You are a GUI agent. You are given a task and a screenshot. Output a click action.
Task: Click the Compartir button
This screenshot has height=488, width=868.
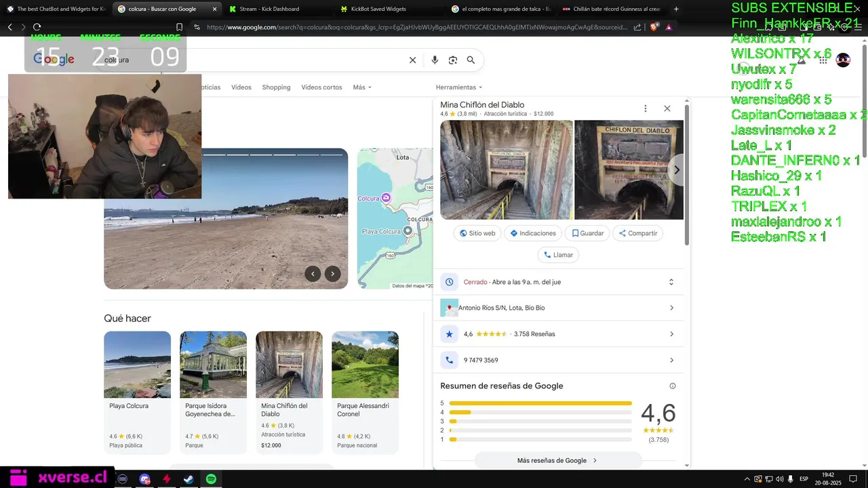637,233
